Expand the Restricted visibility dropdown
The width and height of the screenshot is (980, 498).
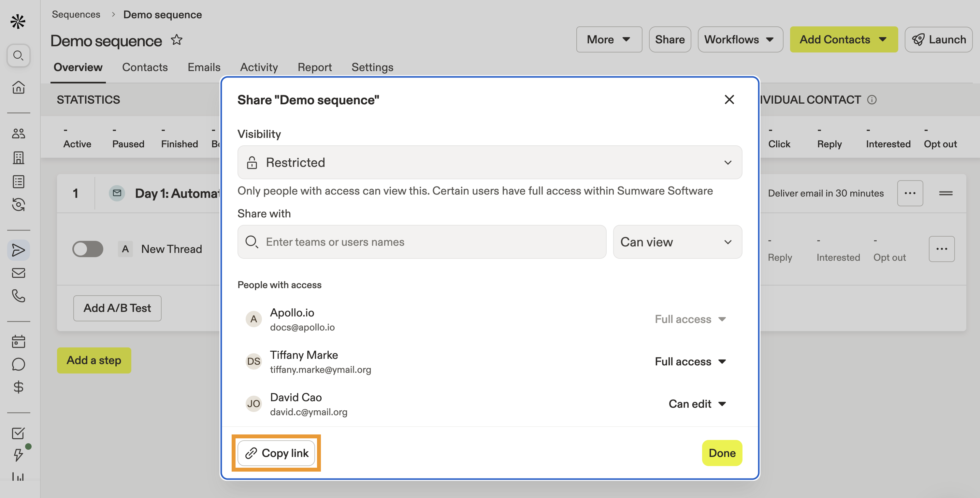pyautogui.click(x=489, y=162)
